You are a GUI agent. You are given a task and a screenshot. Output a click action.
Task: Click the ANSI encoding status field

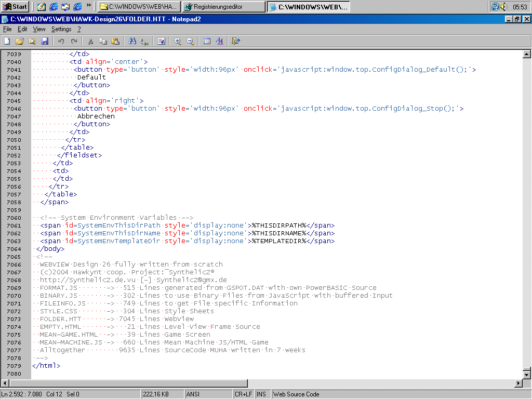(x=208, y=394)
